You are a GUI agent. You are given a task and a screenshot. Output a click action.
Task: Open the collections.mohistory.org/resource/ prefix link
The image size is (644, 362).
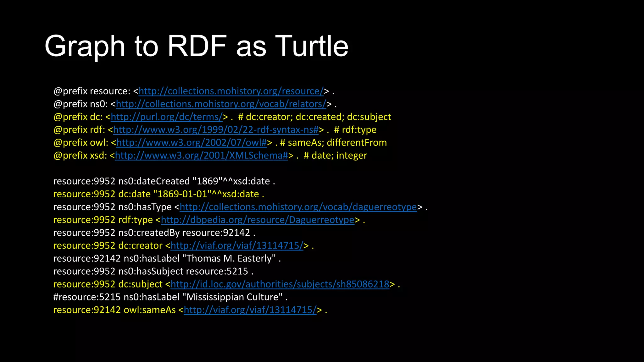point(231,91)
